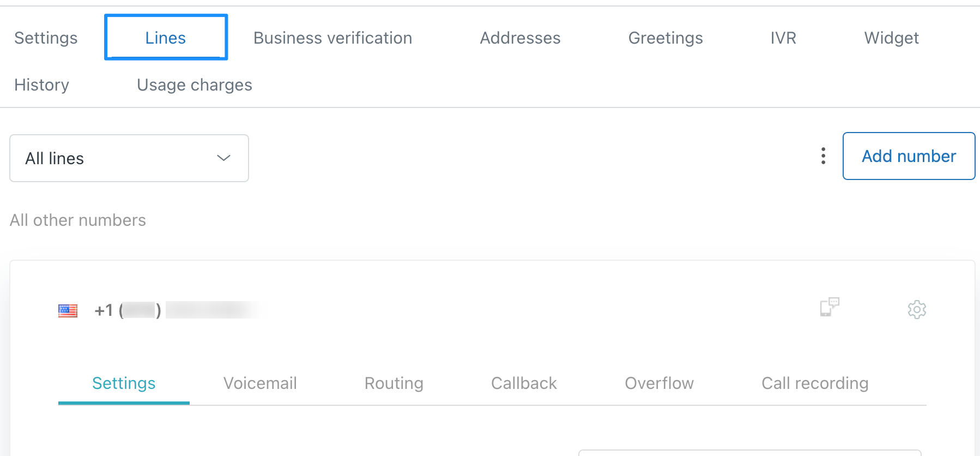Switch to the IVR tab
This screenshot has width=980, height=456.
point(783,38)
